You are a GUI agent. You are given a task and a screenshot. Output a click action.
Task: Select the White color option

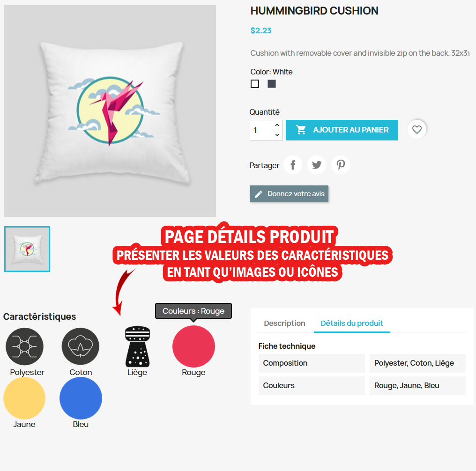click(x=255, y=84)
